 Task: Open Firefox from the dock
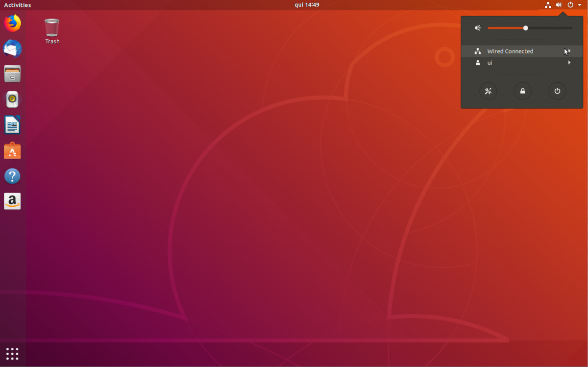click(12, 23)
